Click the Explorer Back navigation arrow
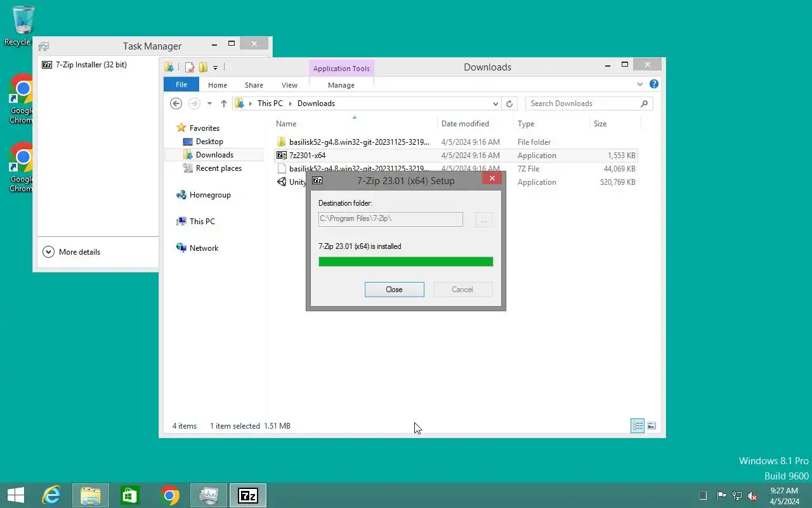Image resolution: width=812 pixels, height=508 pixels. (176, 104)
